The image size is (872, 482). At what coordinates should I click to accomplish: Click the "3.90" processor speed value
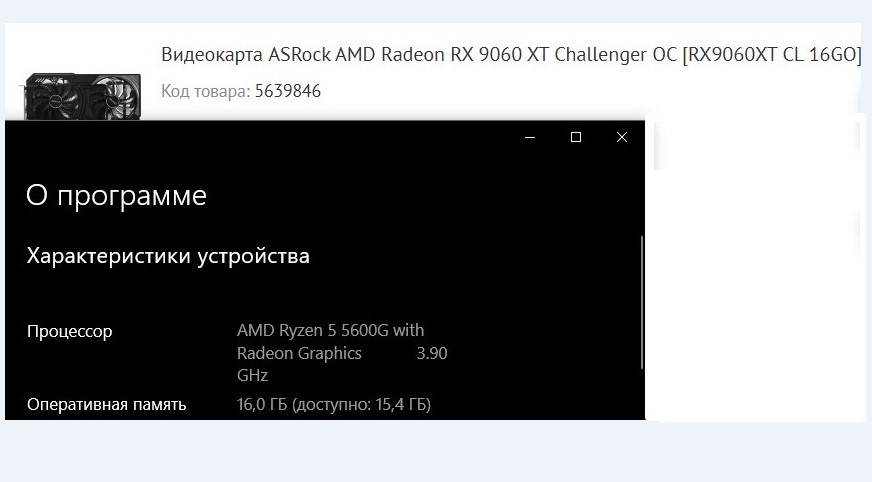431,353
